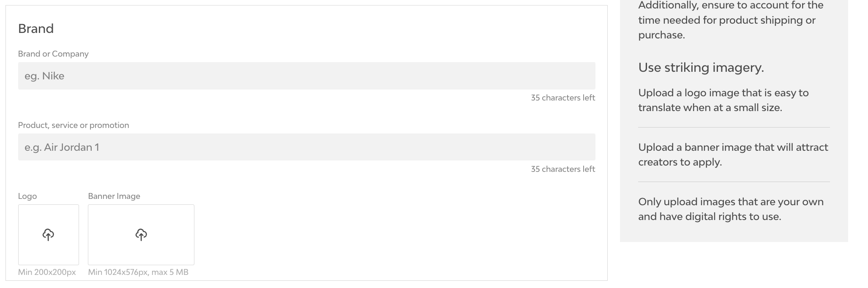This screenshot has height=288, width=868.
Task: Click the "Brand" section heading
Action: 36,29
